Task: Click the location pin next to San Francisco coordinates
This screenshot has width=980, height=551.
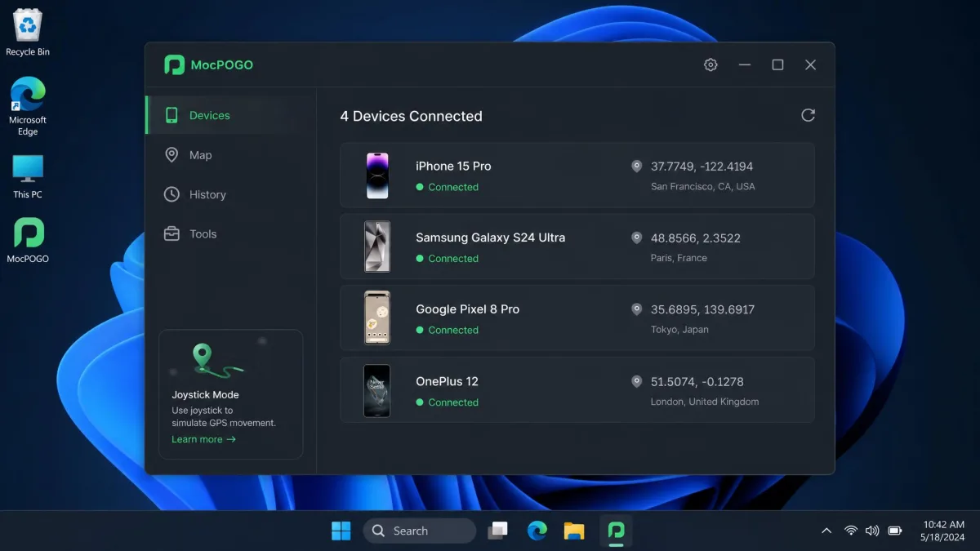Action: 636,166
